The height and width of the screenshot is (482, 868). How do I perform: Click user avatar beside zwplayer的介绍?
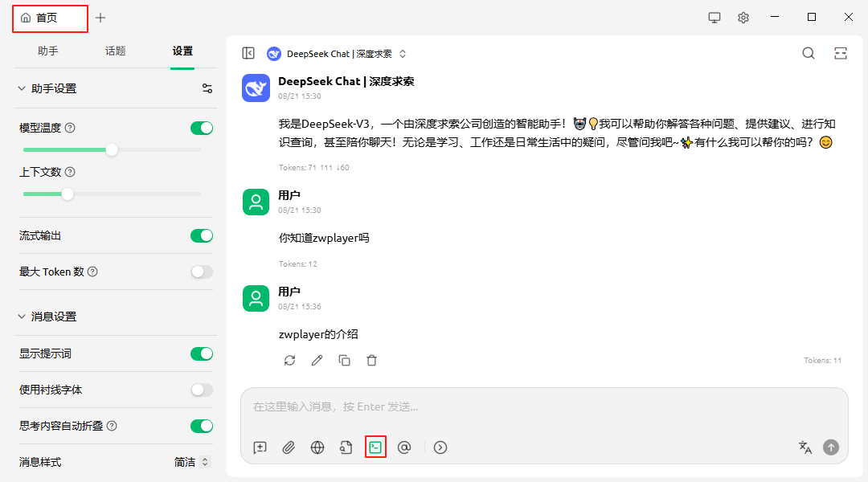pos(256,298)
